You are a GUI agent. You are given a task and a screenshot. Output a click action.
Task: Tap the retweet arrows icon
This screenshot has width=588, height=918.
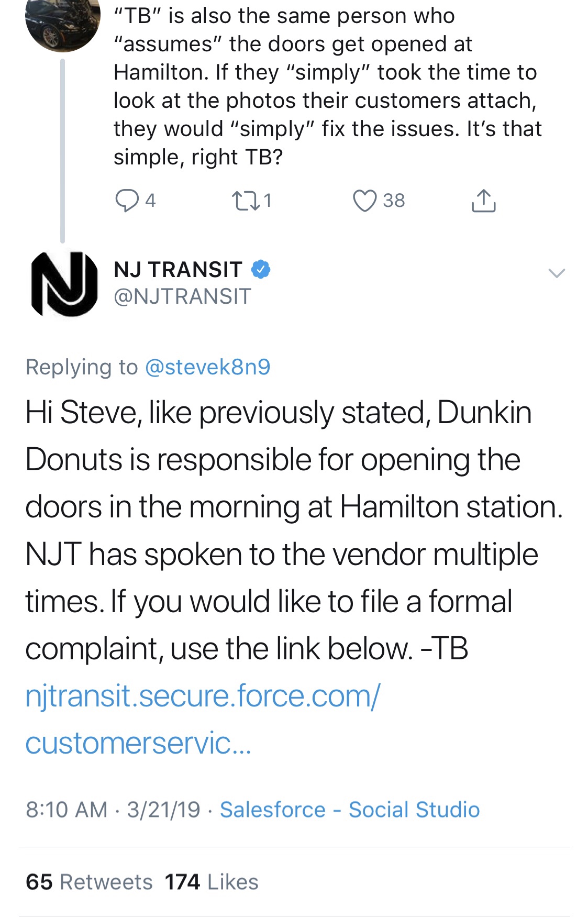coord(246,201)
